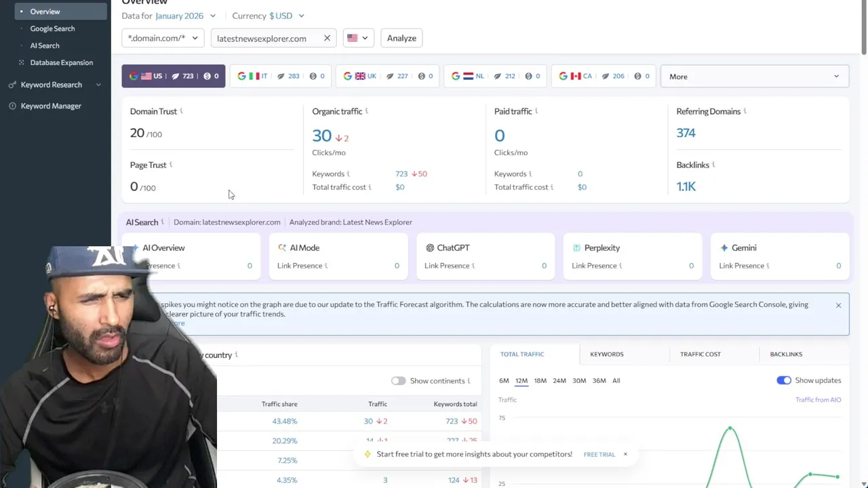Image resolution: width=868 pixels, height=488 pixels.
Task: Click organic traffic value 30
Action: [x=321, y=136]
